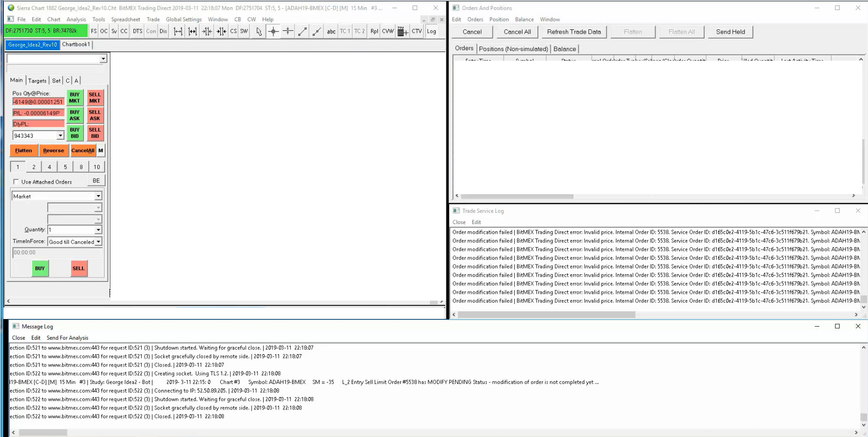Open the Quantity dropdown
868x437 pixels.
tap(98, 230)
